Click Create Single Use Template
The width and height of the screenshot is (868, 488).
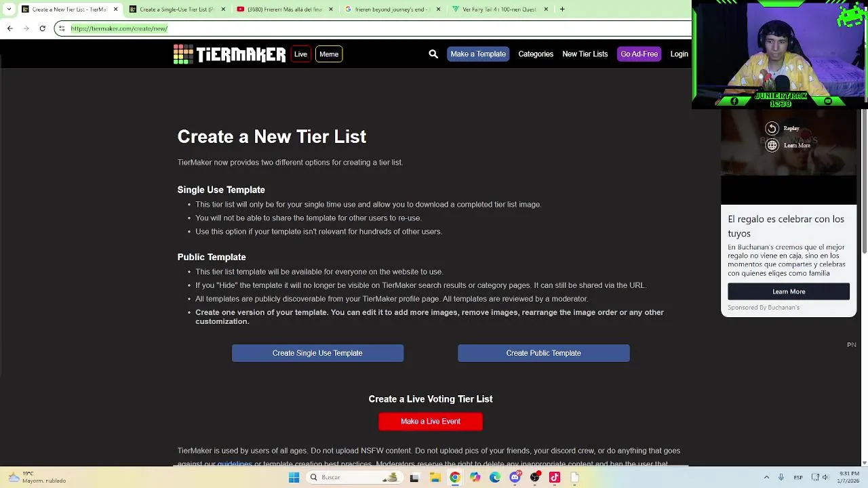pyautogui.click(x=317, y=353)
